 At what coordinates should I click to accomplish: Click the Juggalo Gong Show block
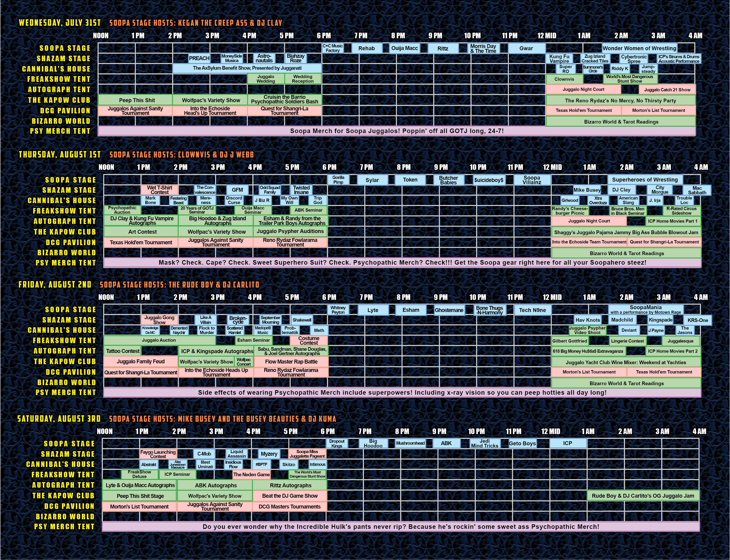pos(159,320)
